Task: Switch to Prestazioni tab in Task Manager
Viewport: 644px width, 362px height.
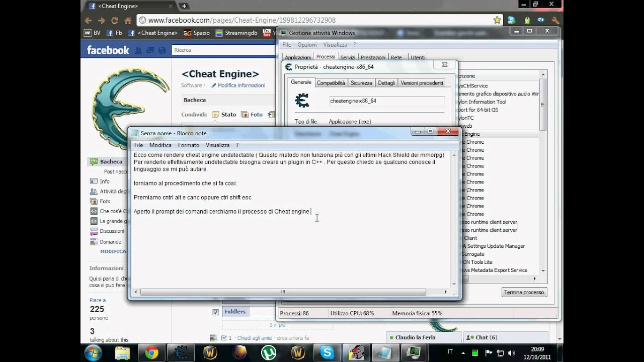Action: coord(373,57)
